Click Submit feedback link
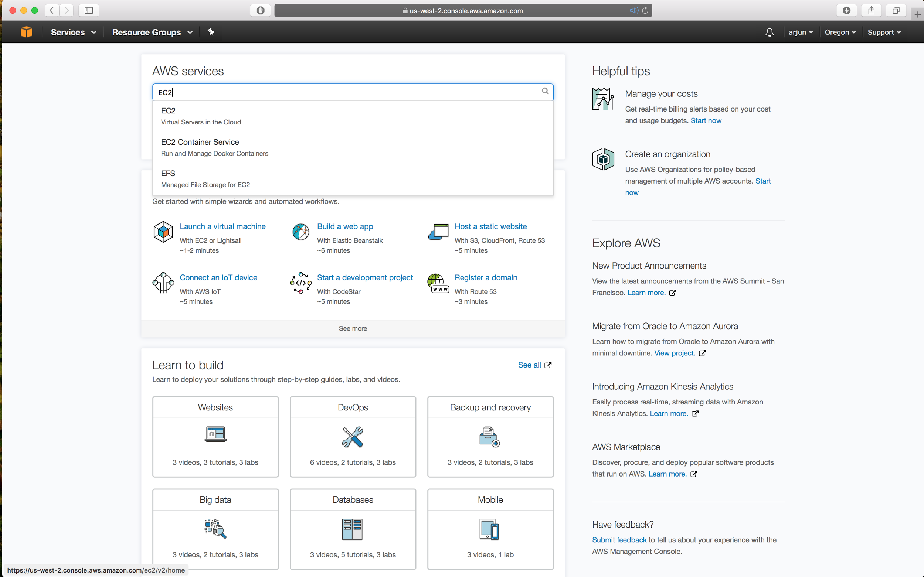 [619, 540]
